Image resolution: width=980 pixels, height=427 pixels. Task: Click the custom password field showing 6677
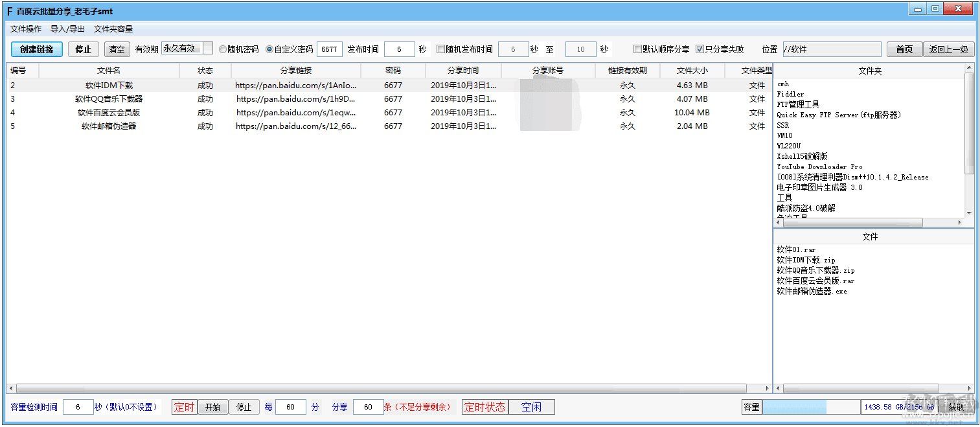pyautogui.click(x=330, y=49)
